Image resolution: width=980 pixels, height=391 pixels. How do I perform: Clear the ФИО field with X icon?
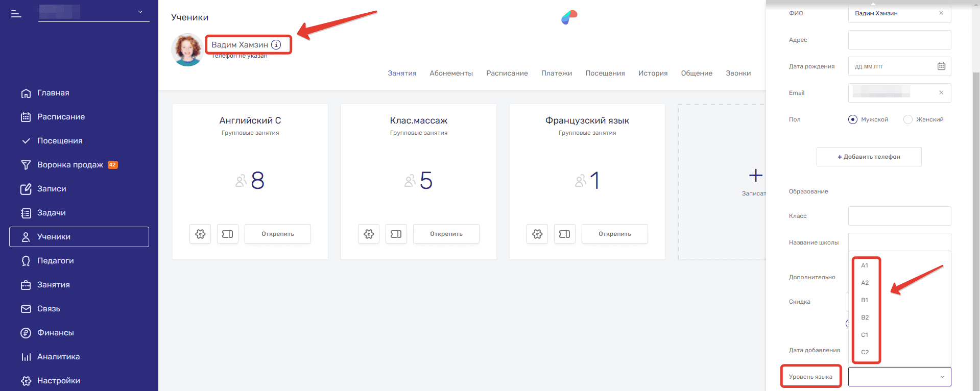941,13
